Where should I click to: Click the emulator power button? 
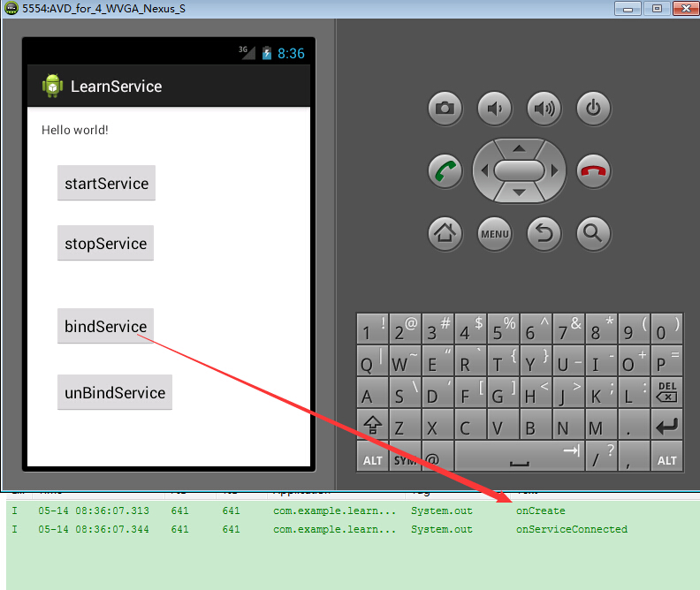click(593, 108)
